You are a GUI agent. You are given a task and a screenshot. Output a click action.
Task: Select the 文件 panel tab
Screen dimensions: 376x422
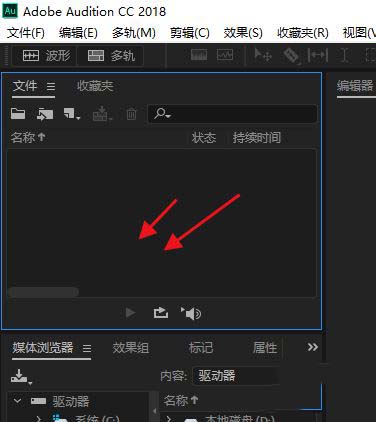point(25,86)
